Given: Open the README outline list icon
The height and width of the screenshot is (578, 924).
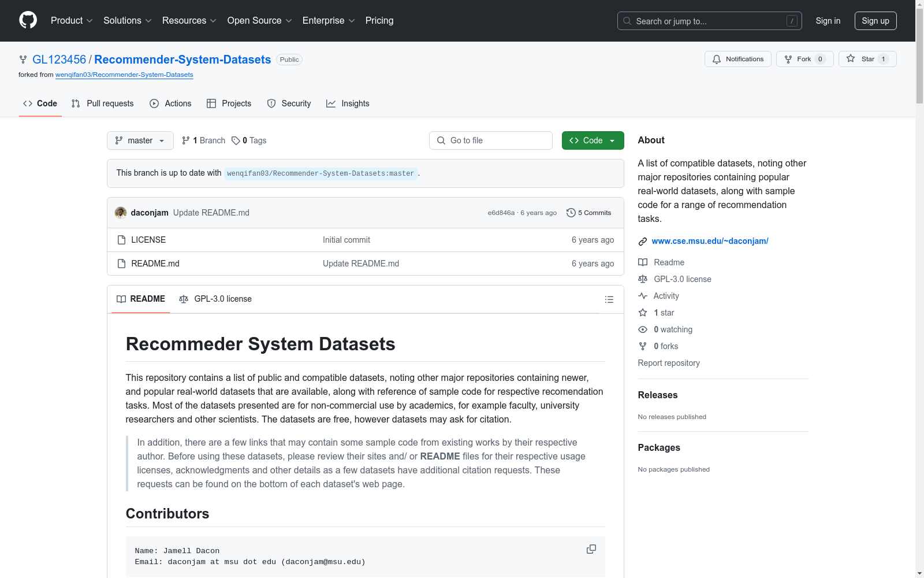Looking at the screenshot, I should [609, 299].
